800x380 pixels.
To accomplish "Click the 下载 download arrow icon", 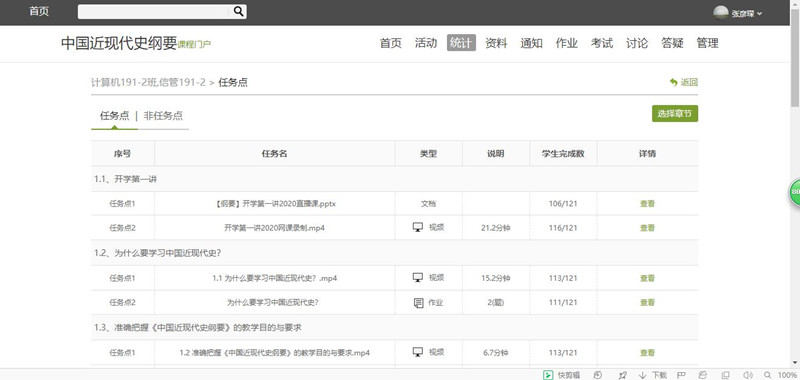I will pos(643,375).
